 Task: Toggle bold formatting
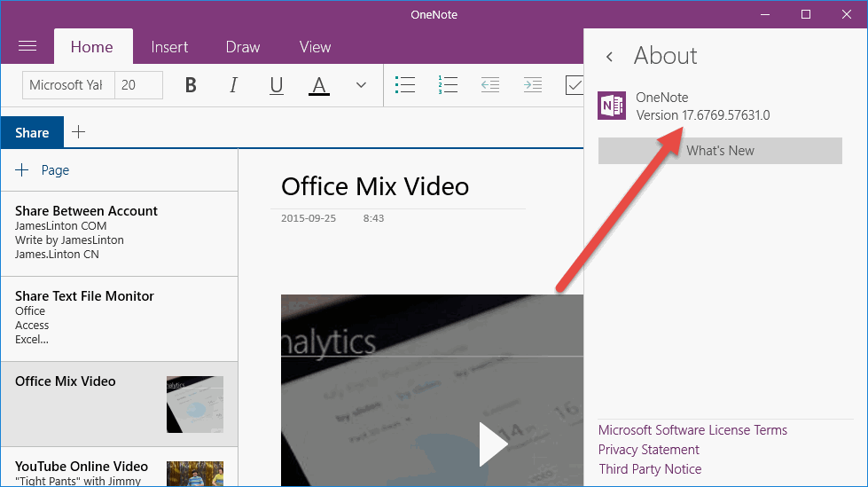coord(191,85)
